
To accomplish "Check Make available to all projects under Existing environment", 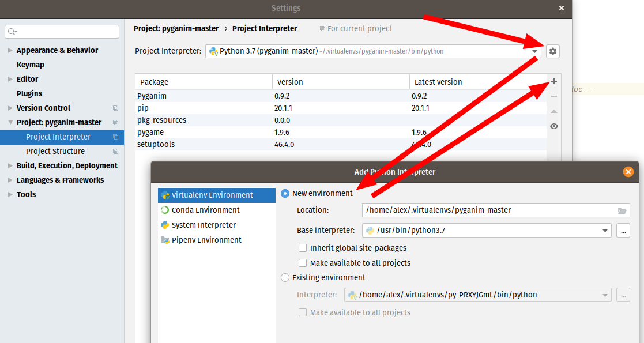I will tap(303, 312).
